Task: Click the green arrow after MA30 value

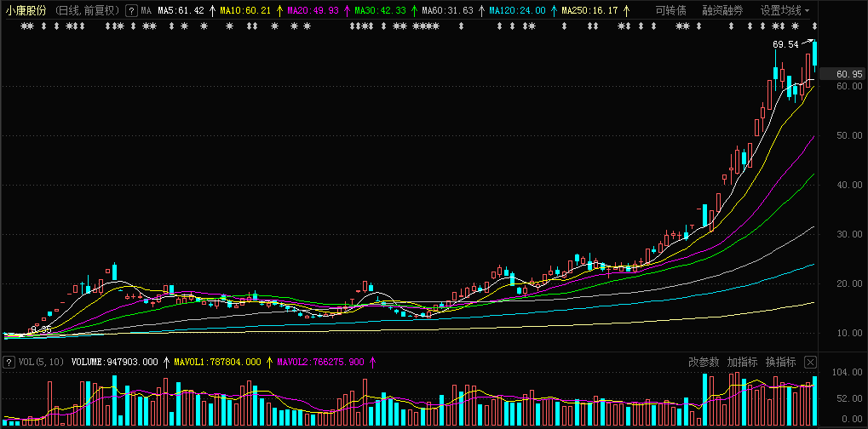Action: 414,11
